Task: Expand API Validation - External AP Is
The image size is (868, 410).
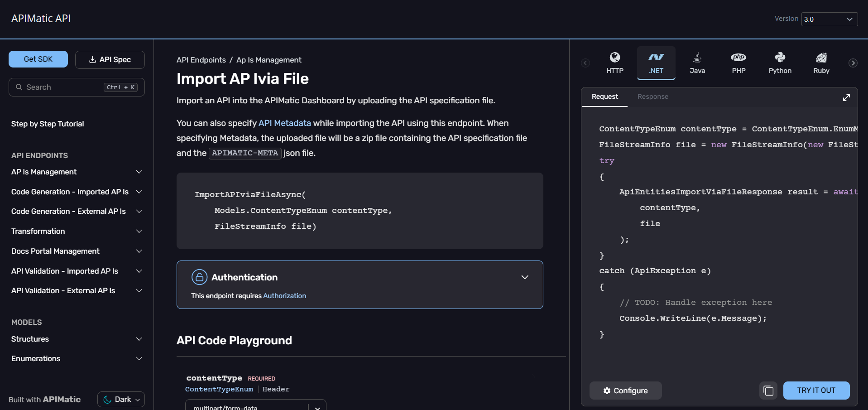Action: pos(77,290)
